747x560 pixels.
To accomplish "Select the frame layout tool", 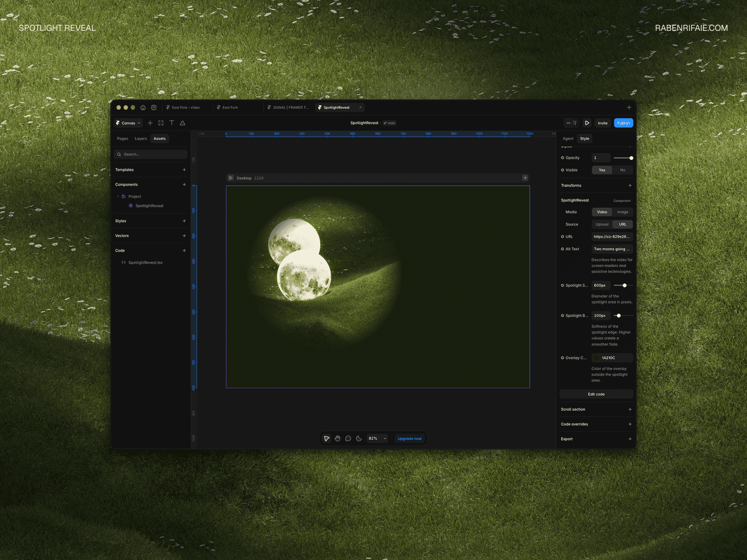I will click(x=161, y=123).
